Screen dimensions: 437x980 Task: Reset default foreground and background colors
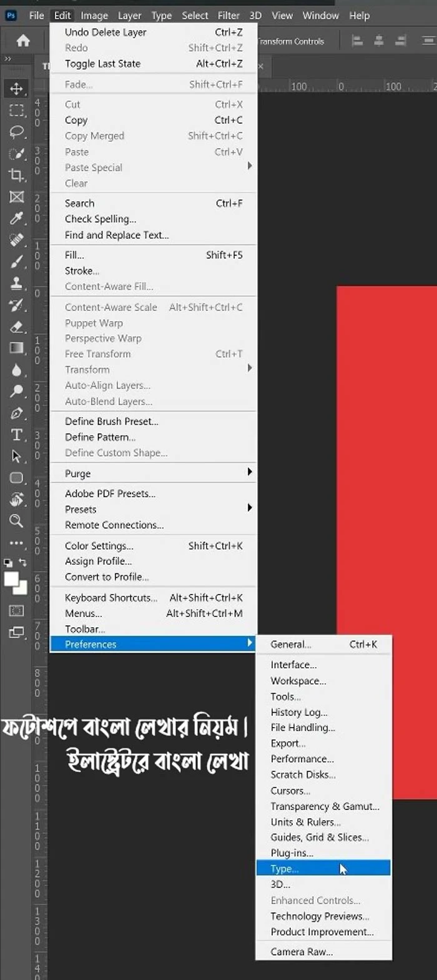9,562
